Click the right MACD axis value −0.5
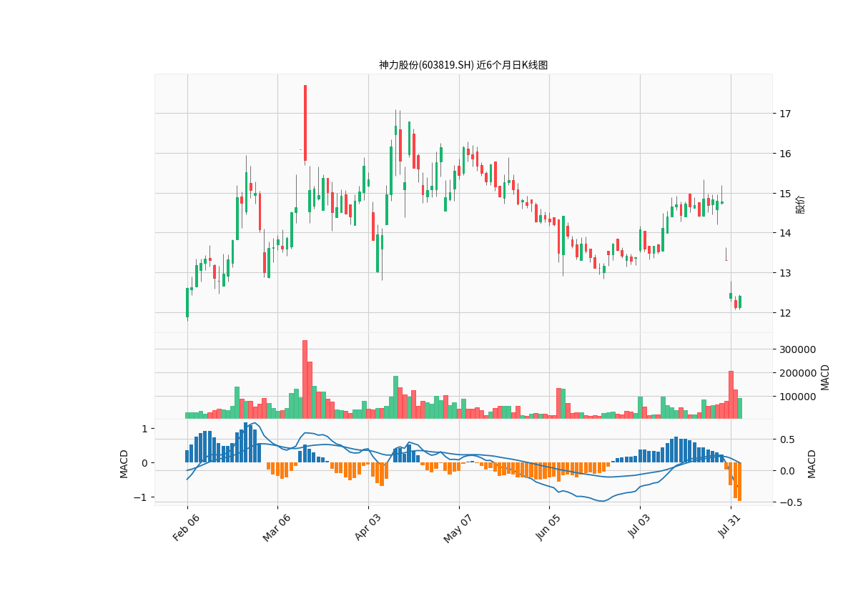This screenshot has width=858, height=616. tap(790, 502)
